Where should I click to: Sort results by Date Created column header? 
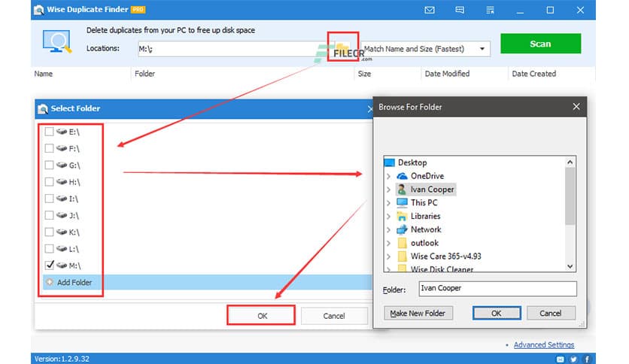pyautogui.click(x=534, y=74)
